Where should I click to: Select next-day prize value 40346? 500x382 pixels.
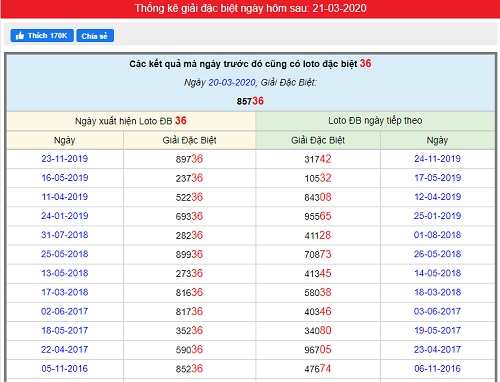click(318, 311)
